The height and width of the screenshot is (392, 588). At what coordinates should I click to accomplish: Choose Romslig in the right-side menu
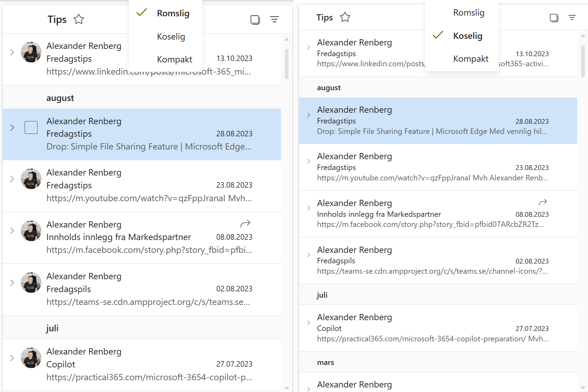point(469,12)
